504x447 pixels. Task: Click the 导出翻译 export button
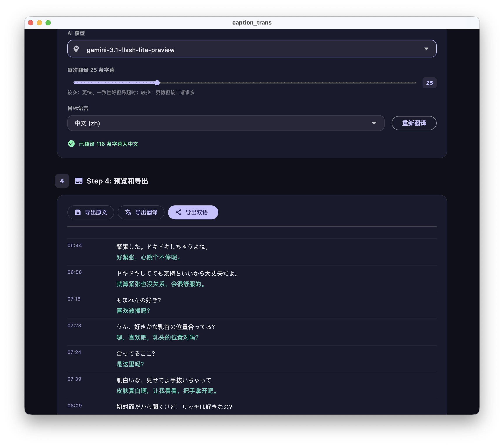point(141,212)
